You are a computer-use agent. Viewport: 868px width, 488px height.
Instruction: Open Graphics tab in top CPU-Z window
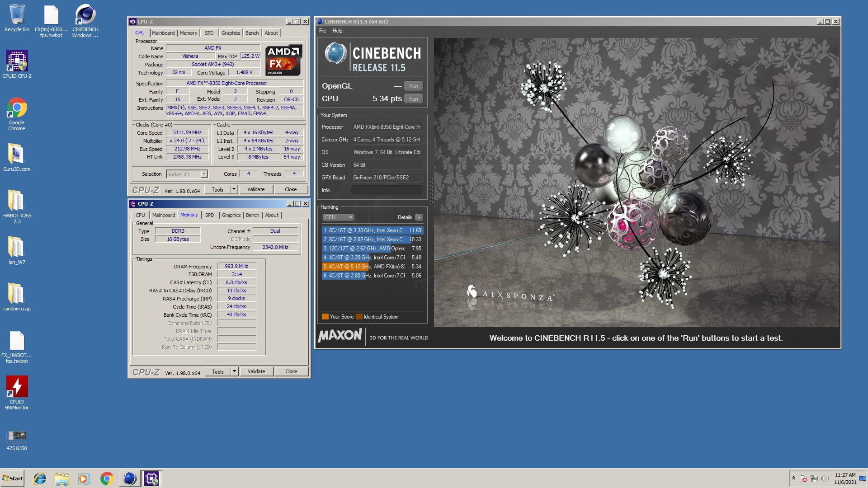(231, 33)
